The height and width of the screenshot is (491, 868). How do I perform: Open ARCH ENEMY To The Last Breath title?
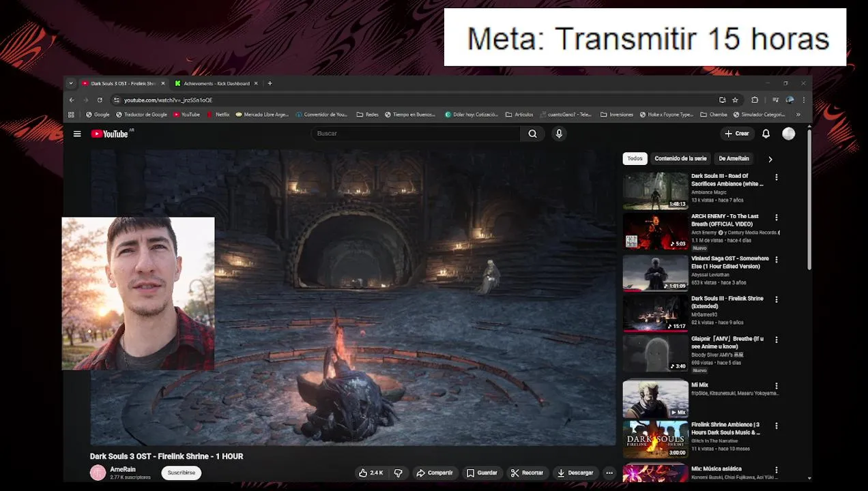pyautogui.click(x=725, y=220)
